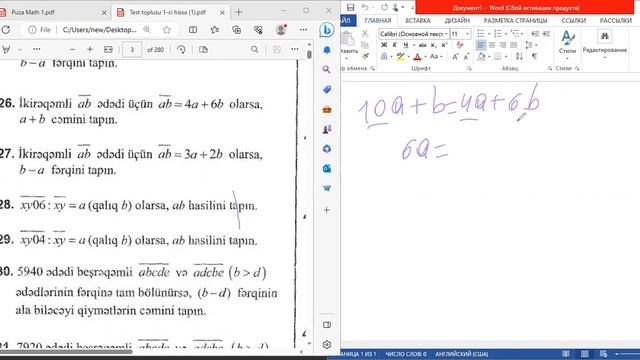This screenshot has width=640, height=360.
Task: Switch PDF page view layout
Action: point(203,49)
